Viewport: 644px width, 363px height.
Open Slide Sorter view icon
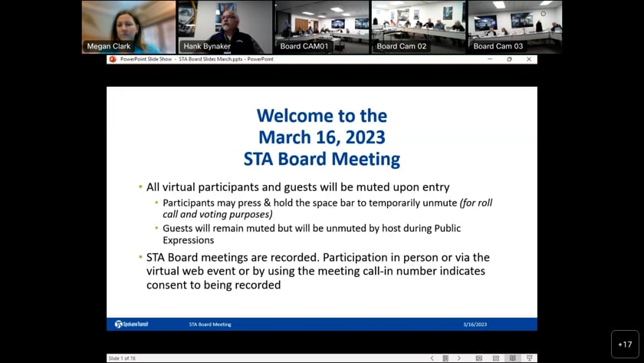pos(496,358)
